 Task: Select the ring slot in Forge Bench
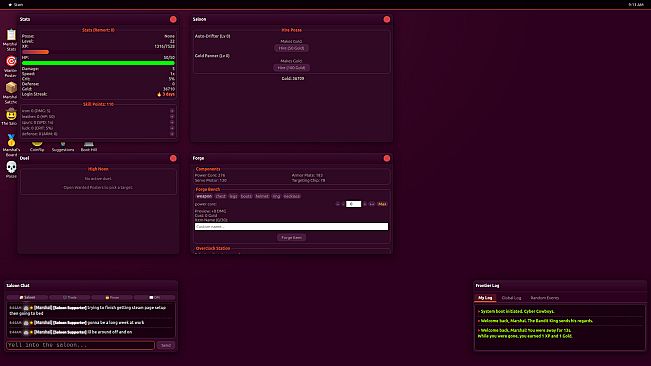click(x=277, y=196)
